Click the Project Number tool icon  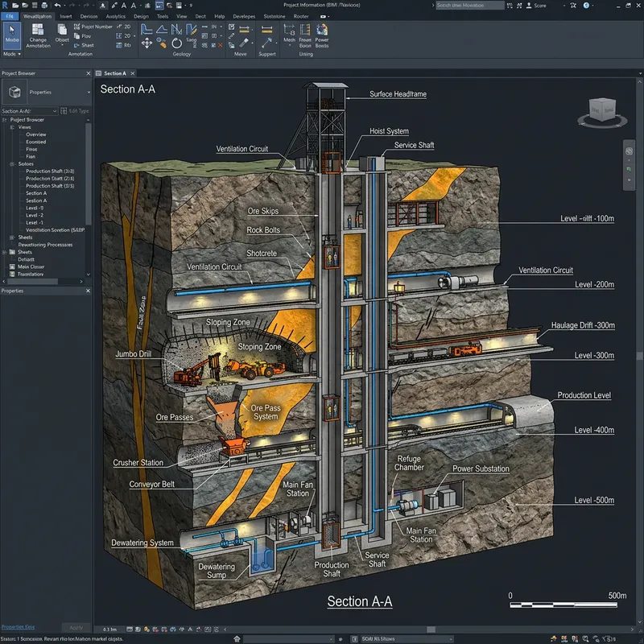pyautogui.click(x=75, y=25)
